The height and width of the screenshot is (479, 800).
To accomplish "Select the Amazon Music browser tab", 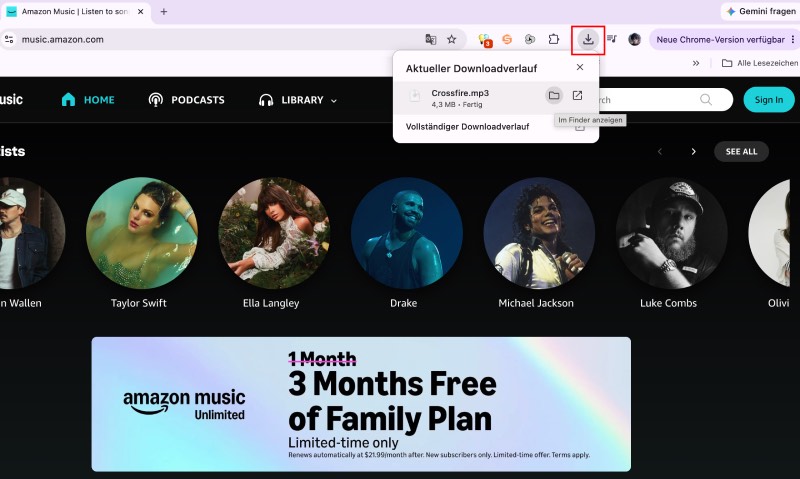I will point(76,11).
